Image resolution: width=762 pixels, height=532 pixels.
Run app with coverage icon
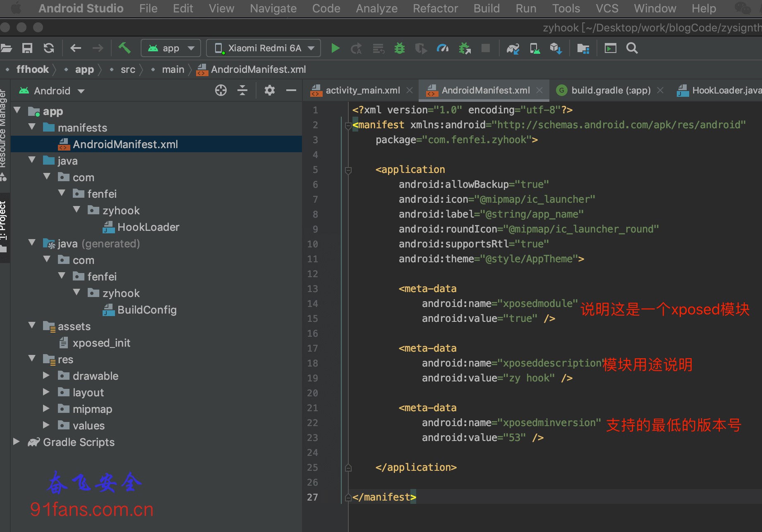pyautogui.click(x=421, y=48)
